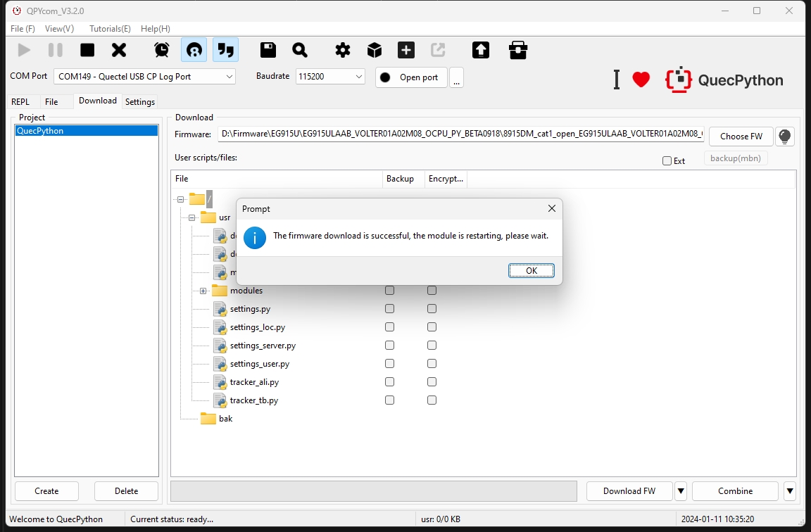
Task: Click the upload arrow toolbar icon
Action: [x=481, y=50]
